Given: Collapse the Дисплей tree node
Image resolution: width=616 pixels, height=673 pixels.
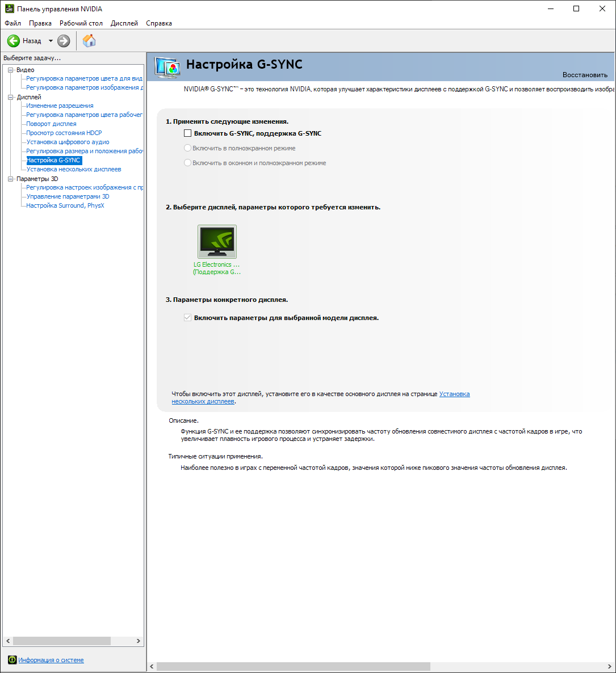Looking at the screenshot, I should click(x=10, y=97).
